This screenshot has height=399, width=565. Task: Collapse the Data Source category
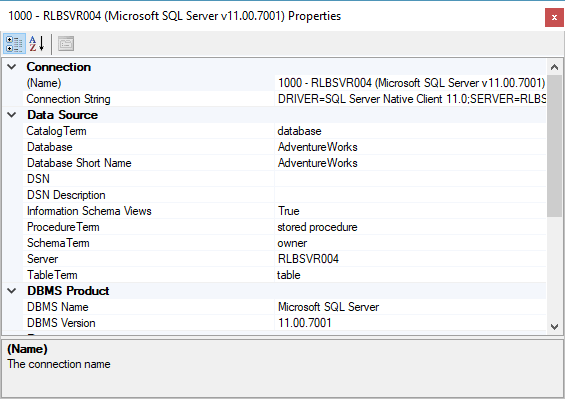pos(12,115)
